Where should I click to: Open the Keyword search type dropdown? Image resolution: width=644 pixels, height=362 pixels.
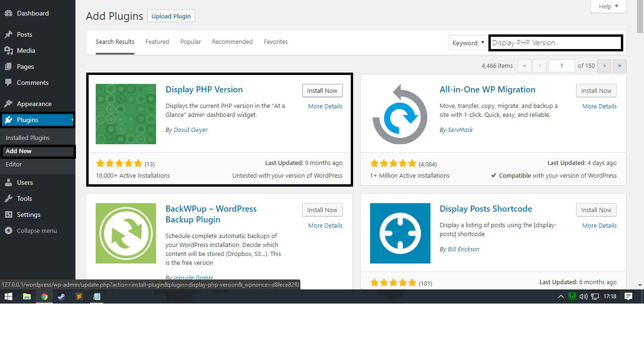click(x=468, y=42)
